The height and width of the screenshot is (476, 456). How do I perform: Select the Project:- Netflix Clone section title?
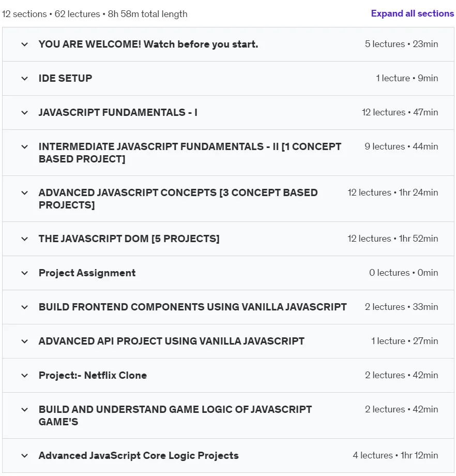pos(93,375)
